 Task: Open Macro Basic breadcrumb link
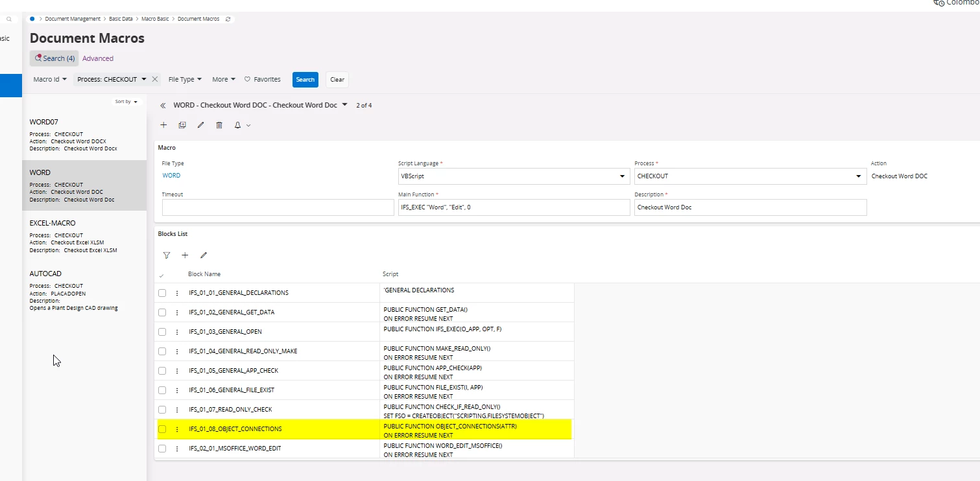(155, 19)
